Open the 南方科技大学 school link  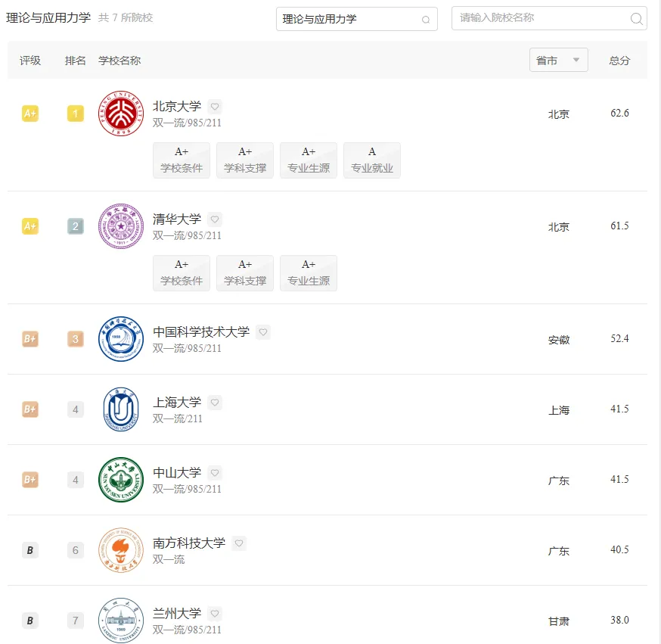click(x=189, y=543)
